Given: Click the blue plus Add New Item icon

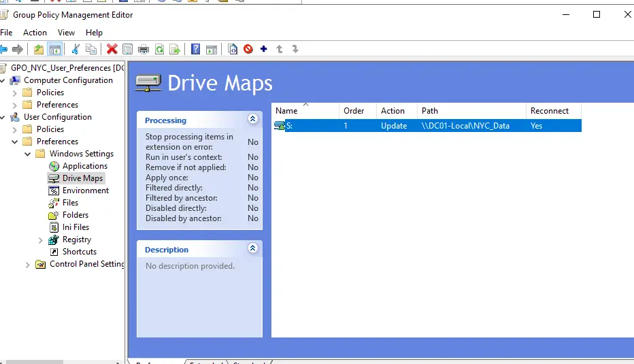Looking at the screenshot, I should (x=264, y=49).
